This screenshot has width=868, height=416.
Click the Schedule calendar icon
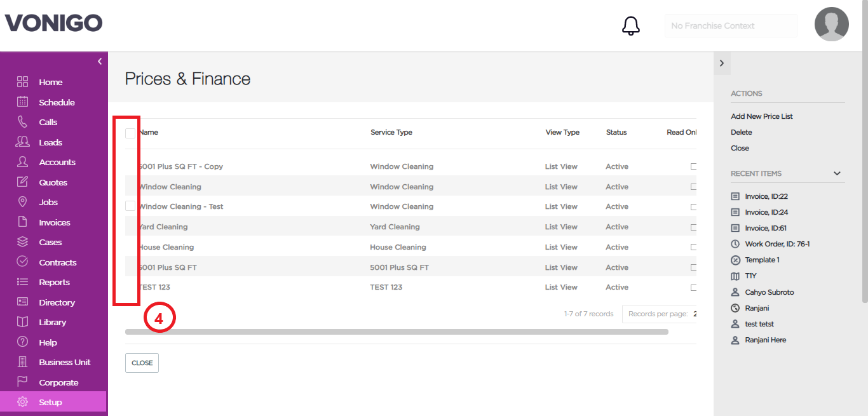tap(22, 102)
